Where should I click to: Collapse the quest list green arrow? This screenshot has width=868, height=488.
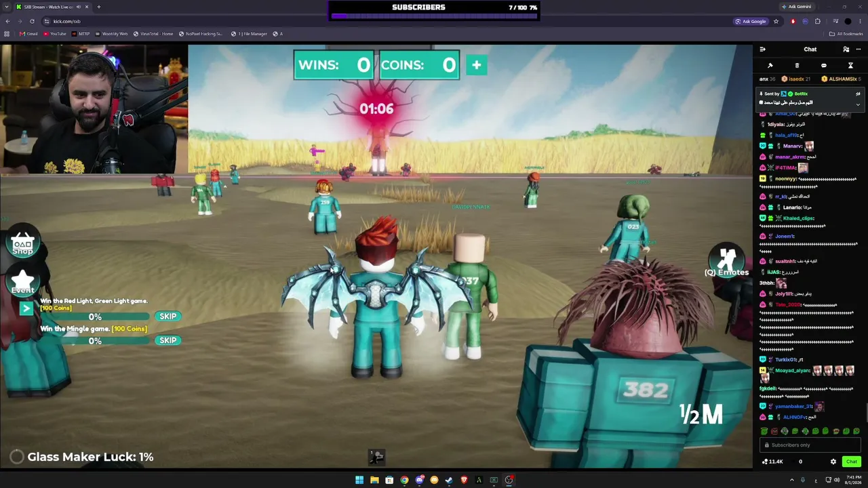point(26,309)
